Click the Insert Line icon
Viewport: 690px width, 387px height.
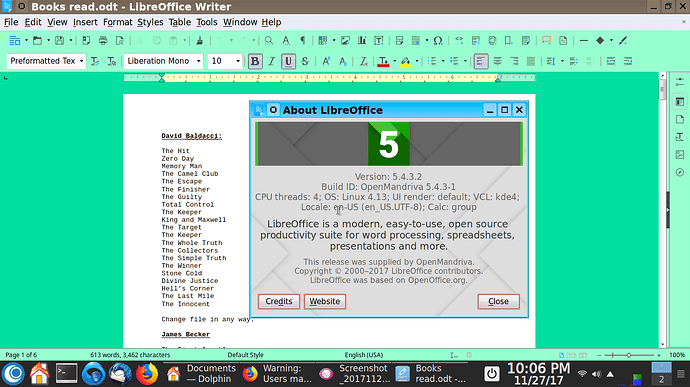(x=584, y=41)
